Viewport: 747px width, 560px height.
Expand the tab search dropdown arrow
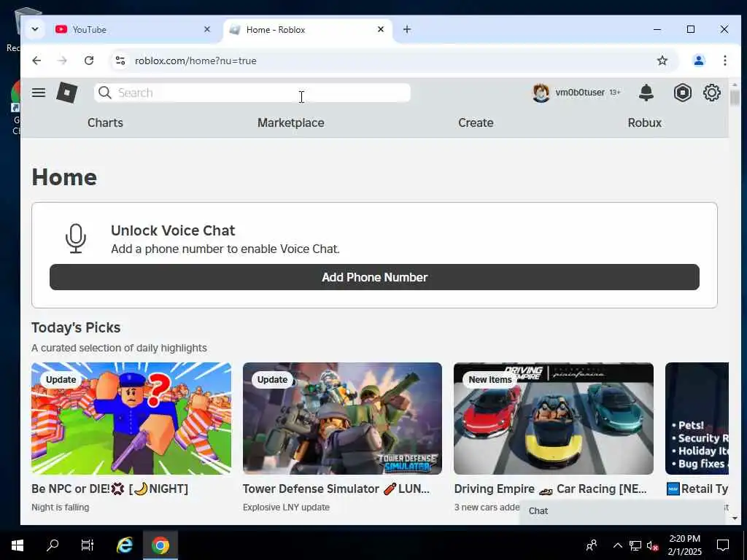click(x=35, y=29)
